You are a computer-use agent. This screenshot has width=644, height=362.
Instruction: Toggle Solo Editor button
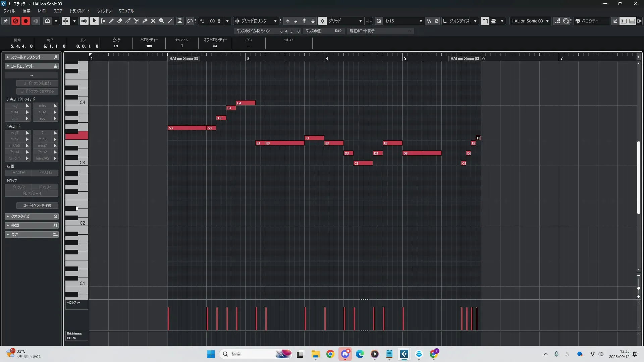pyautogui.click(x=15, y=21)
